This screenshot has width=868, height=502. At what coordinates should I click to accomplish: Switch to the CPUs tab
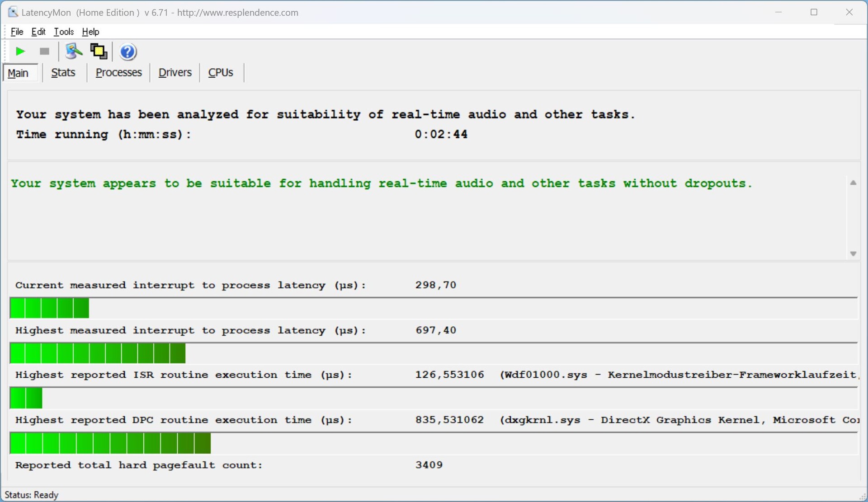(221, 73)
